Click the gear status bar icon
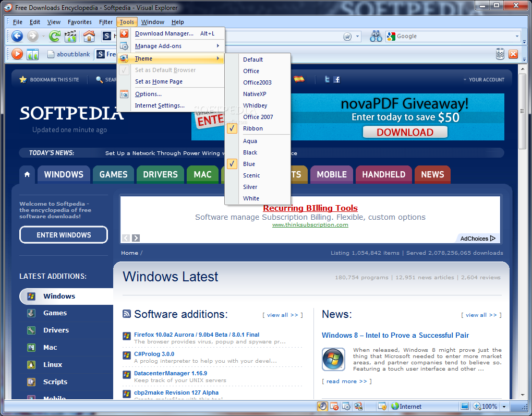Viewport: 532px width, 416px height. (346, 406)
